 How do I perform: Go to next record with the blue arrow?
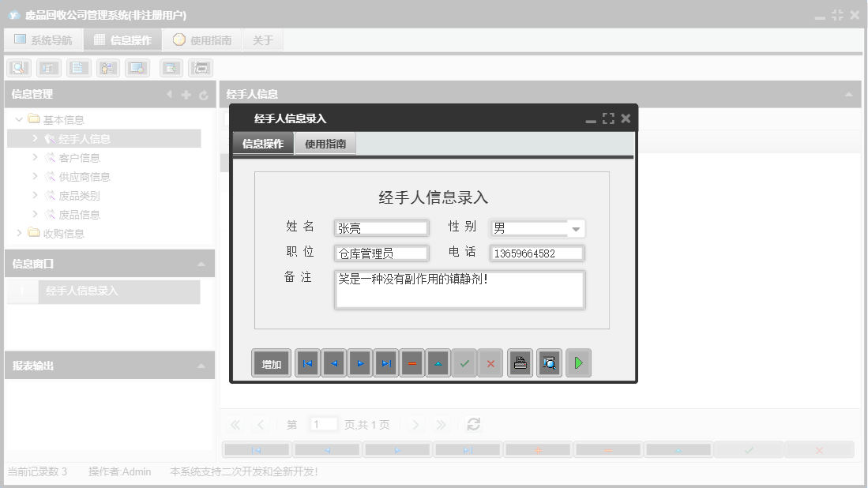[x=359, y=362]
